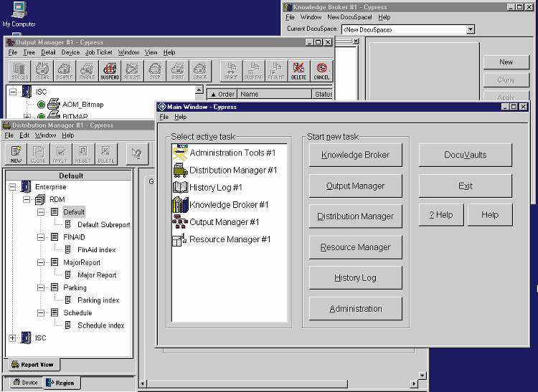Collapse the Parking report node

(41, 287)
